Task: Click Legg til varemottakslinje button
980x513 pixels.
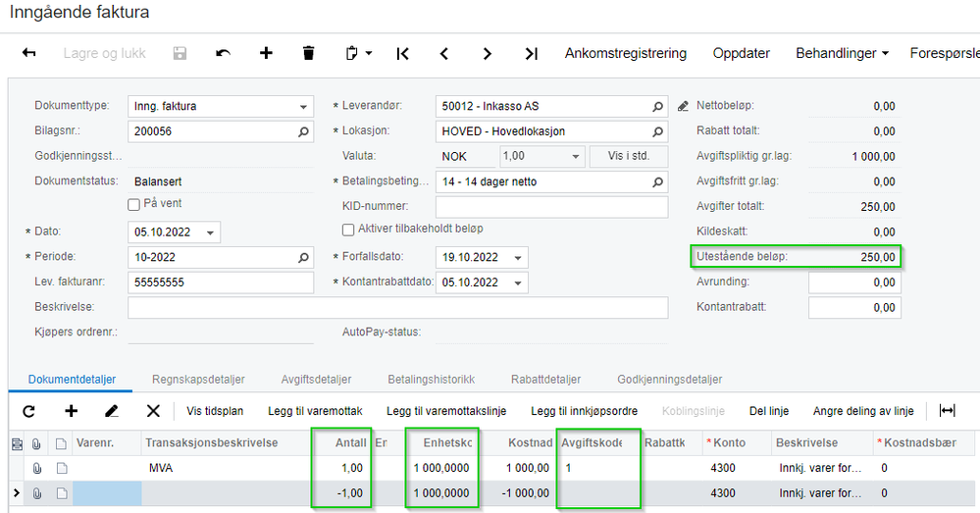Action: pos(446,411)
